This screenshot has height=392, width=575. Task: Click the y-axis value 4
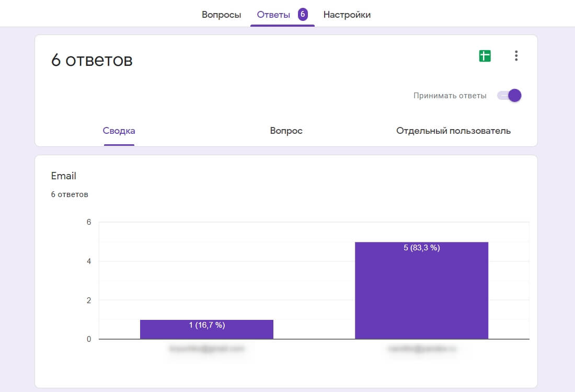89,261
